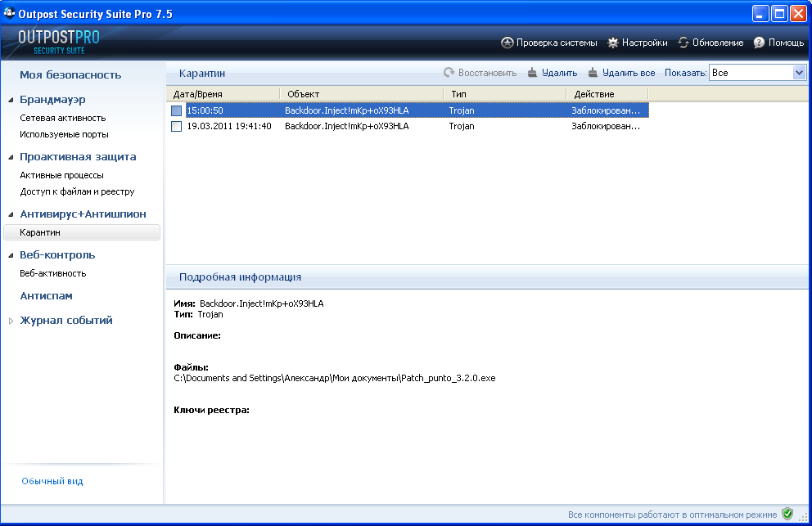
Task: Click the Имя value in detailed information
Action: tap(261, 303)
